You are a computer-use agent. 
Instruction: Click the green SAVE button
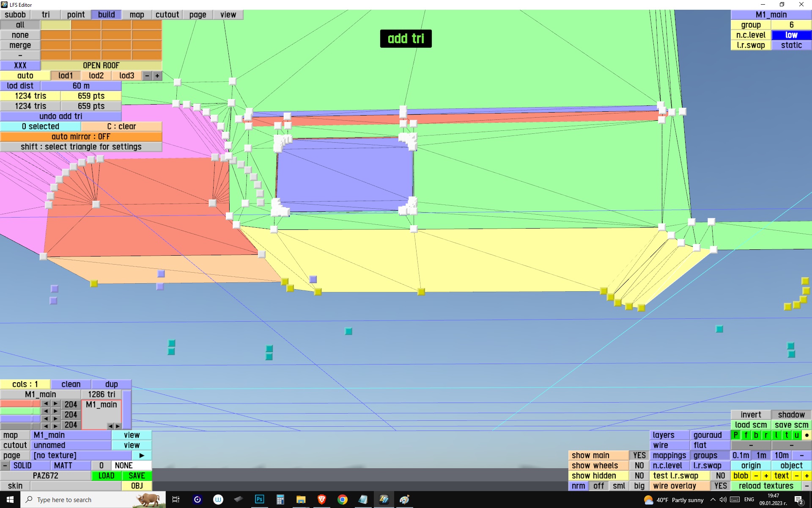[137, 475]
